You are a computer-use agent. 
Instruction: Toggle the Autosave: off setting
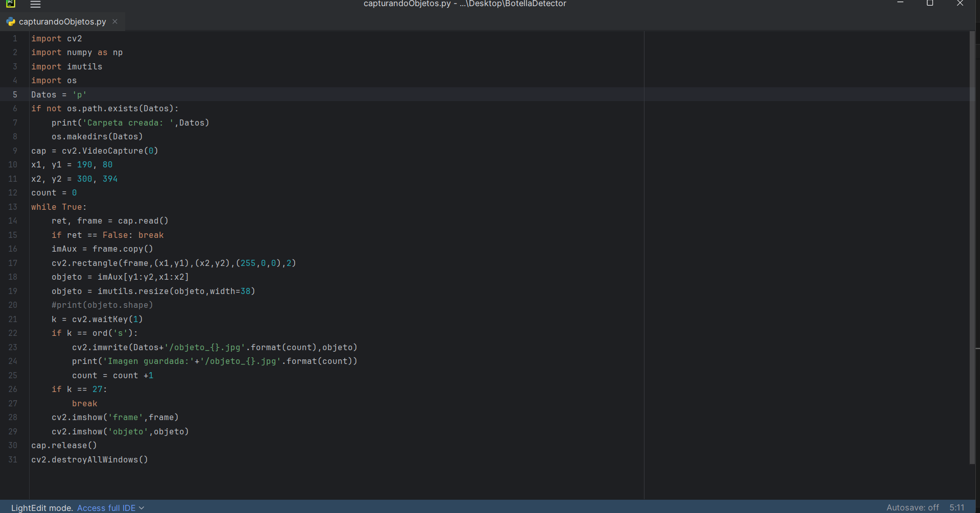coord(913,507)
